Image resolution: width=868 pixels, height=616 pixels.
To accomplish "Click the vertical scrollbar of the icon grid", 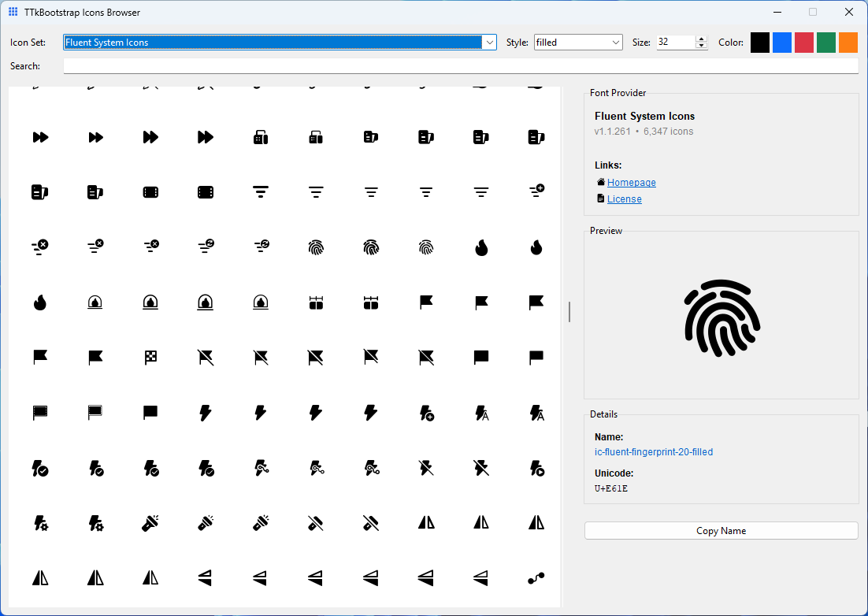I will coord(569,312).
